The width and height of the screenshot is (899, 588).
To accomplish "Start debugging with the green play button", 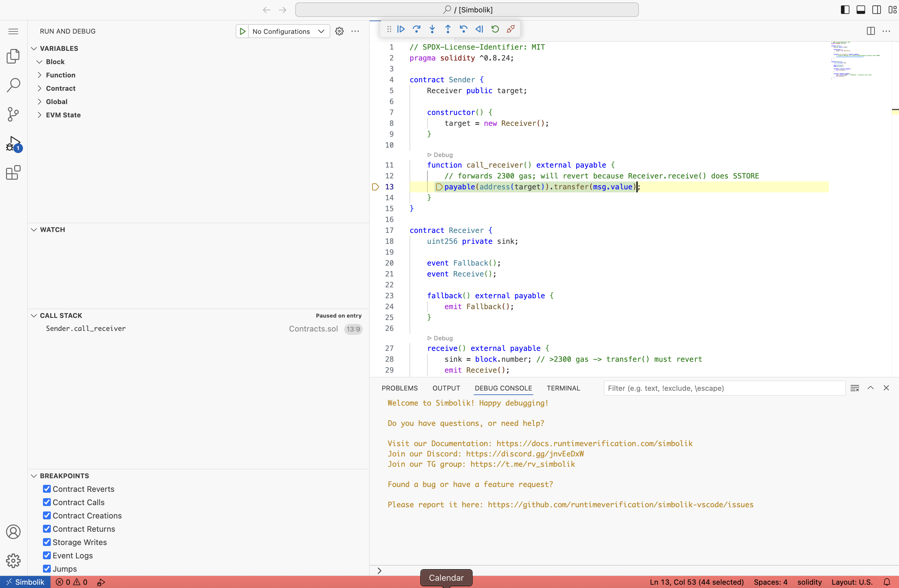I will tap(243, 31).
